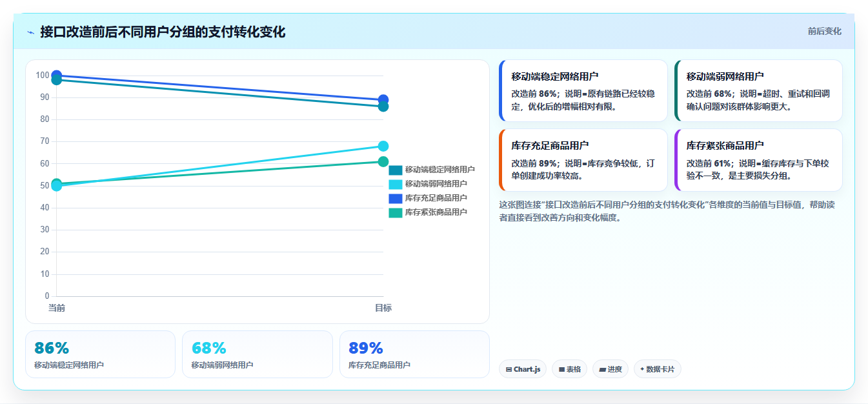The image size is (868, 404).
Task: Select the 86% stat card value
Action: pyautogui.click(x=52, y=348)
